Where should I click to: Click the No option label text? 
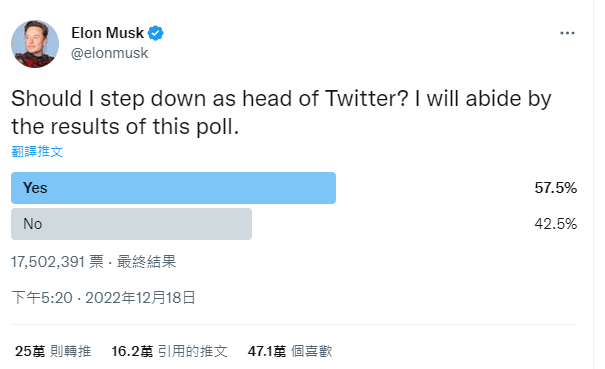pos(33,224)
